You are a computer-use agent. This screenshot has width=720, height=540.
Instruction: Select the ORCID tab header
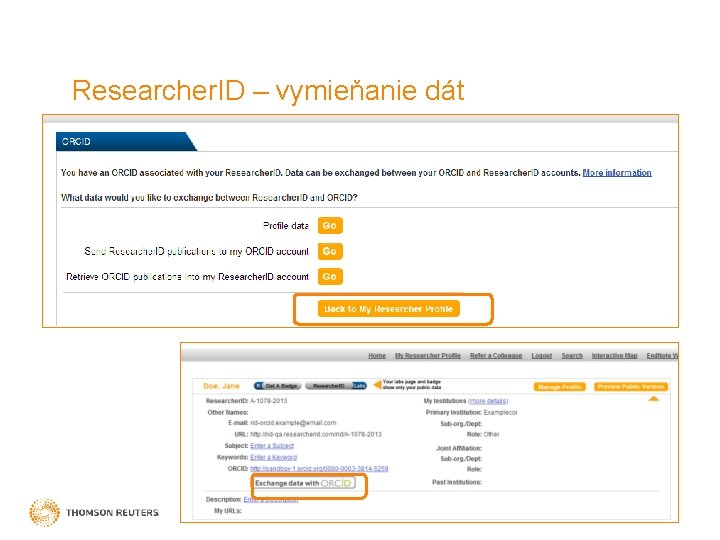124,141
